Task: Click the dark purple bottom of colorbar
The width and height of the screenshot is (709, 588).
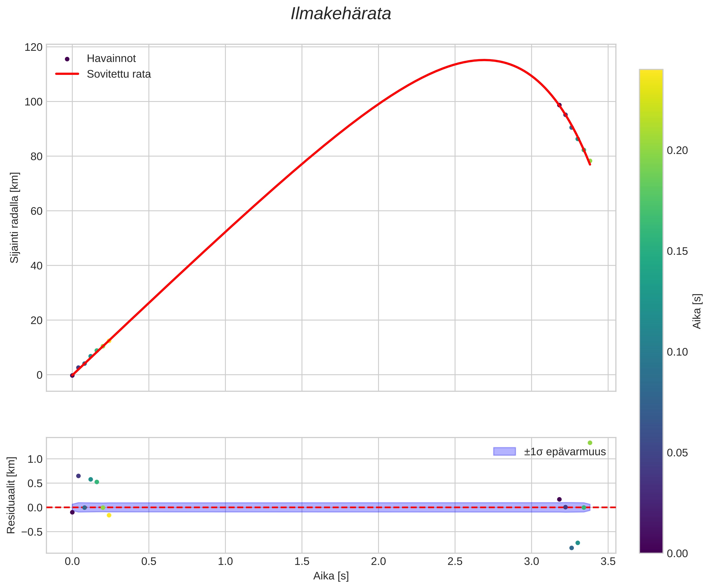Action: coord(651,550)
